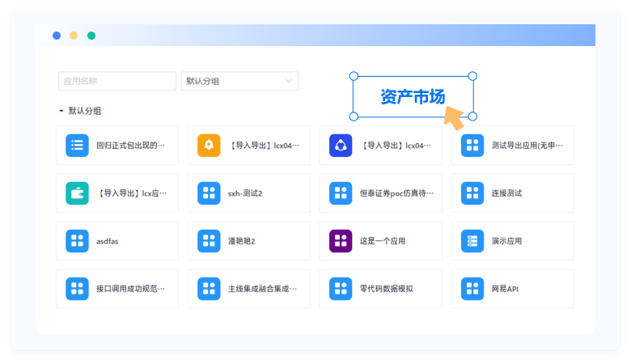This screenshot has width=631, height=364.
Task: Click the orange bell icon app tile
Action: click(x=209, y=146)
